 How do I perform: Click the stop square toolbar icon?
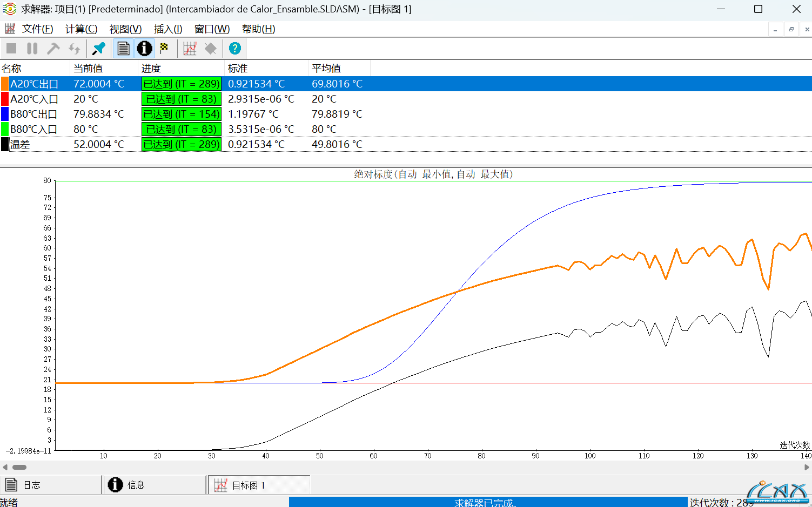(11, 49)
